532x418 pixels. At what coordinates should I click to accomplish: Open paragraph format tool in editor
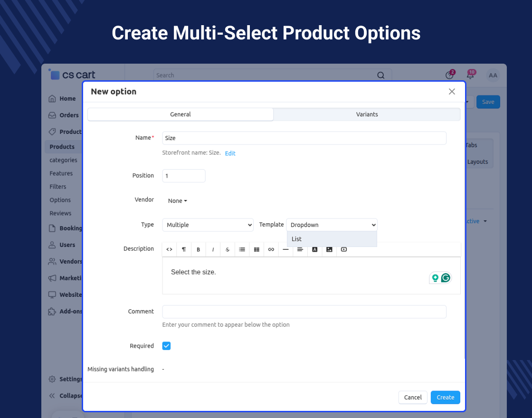click(183, 249)
